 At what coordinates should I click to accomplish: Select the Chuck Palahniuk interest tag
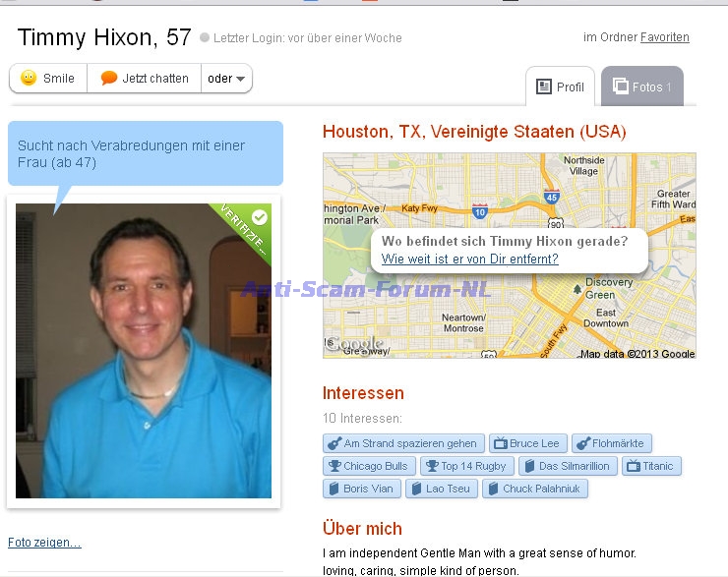pyautogui.click(x=535, y=489)
